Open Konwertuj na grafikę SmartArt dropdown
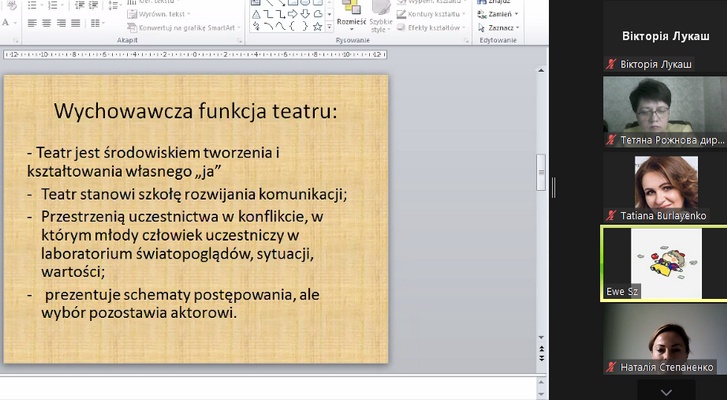Viewport: 727px width, 400px height. click(184, 27)
